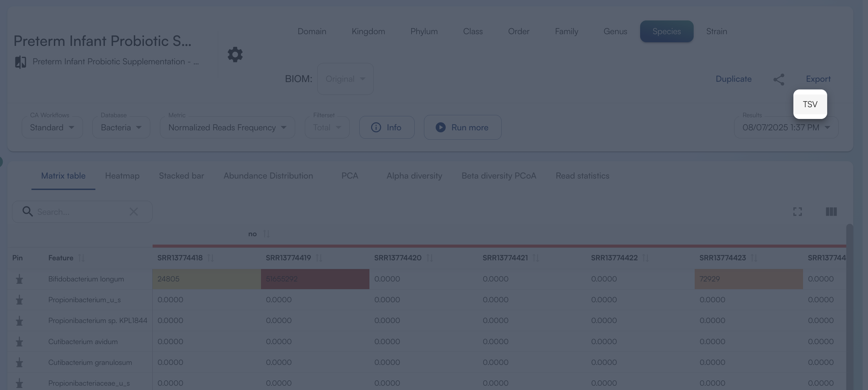Enter fullscreen table view
Screen dimensions: 868x390
pos(797,211)
